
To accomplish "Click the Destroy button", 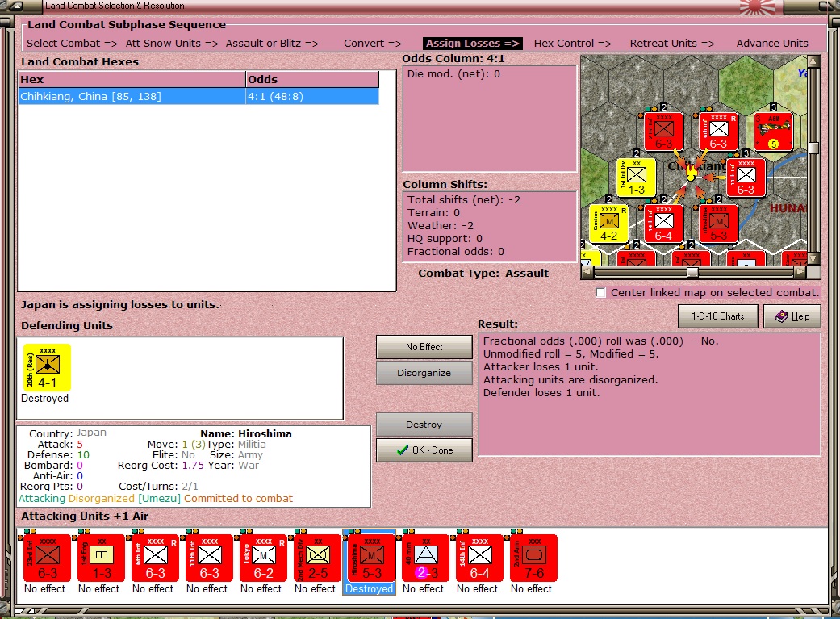I will click(x=424, y=425).
